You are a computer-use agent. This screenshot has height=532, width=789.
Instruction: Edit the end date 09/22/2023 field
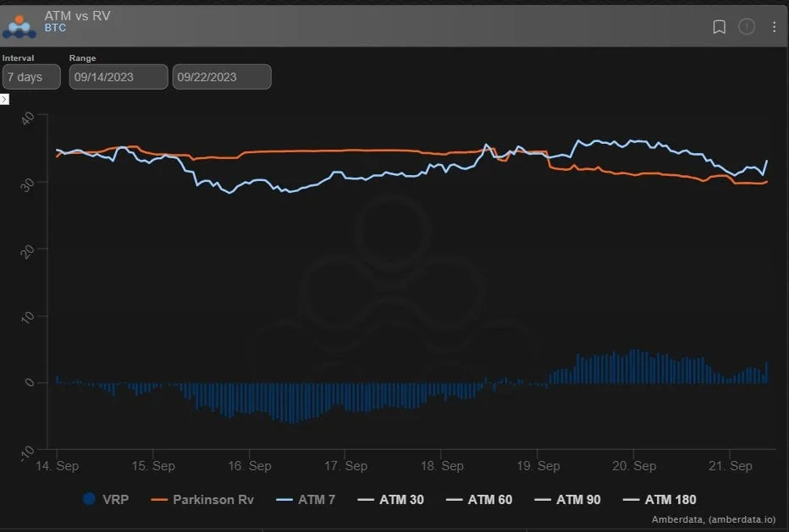point(222,77)
